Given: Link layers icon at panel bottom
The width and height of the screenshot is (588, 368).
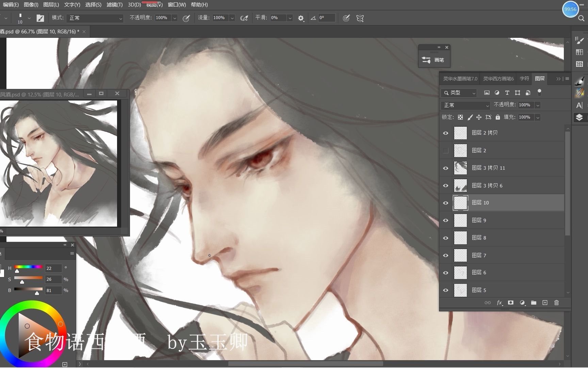Looking at the screenshot, I should tap(488, 303).
